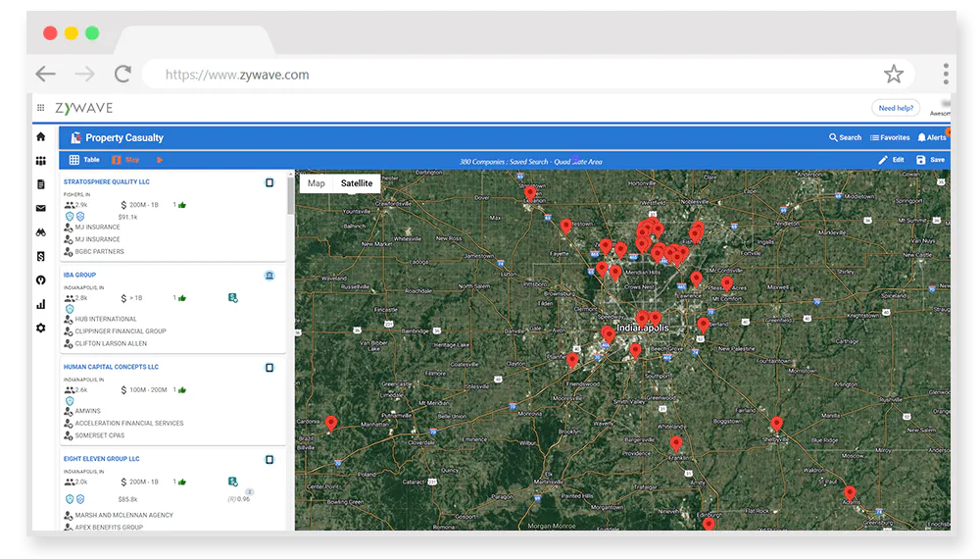
Task: Click IBA Group green dollar document icon
Action: coord(233,298)
